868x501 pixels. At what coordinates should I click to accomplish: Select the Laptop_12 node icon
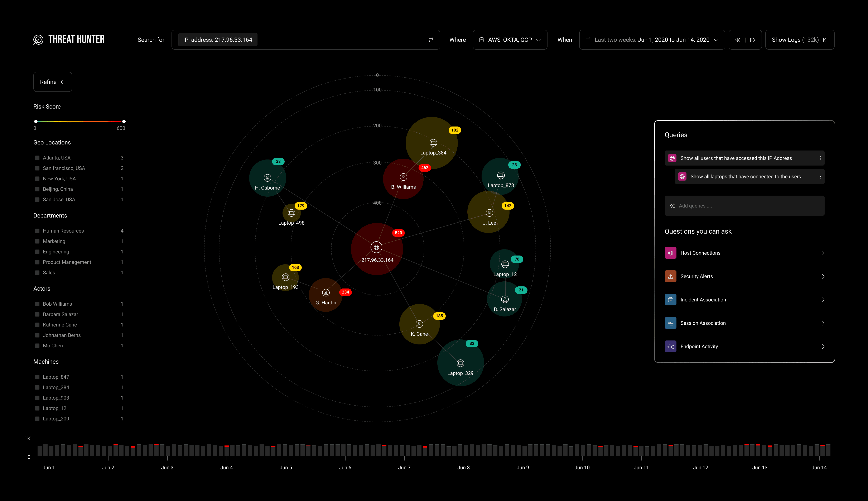pos(505,264)
